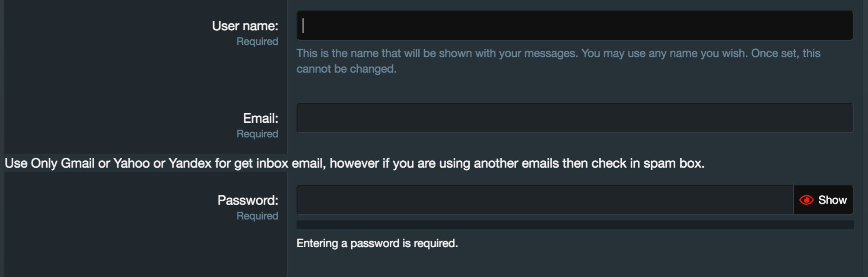Click the user name help description text

pos(558,54)
